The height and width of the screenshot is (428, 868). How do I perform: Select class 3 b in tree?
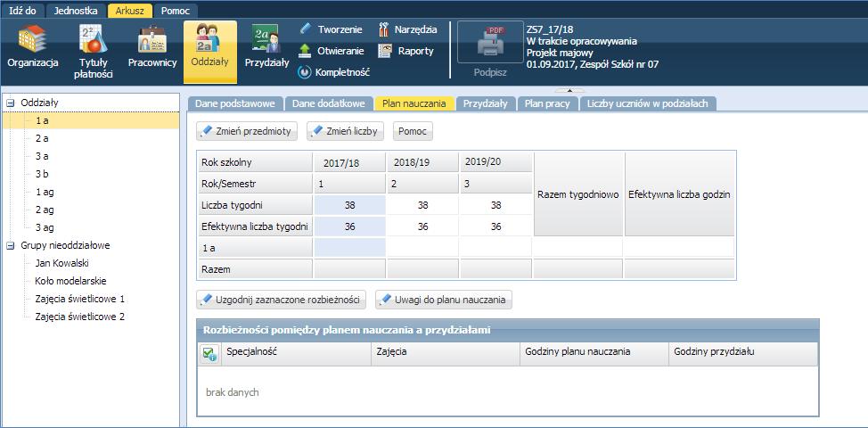[x=42, y=174]
